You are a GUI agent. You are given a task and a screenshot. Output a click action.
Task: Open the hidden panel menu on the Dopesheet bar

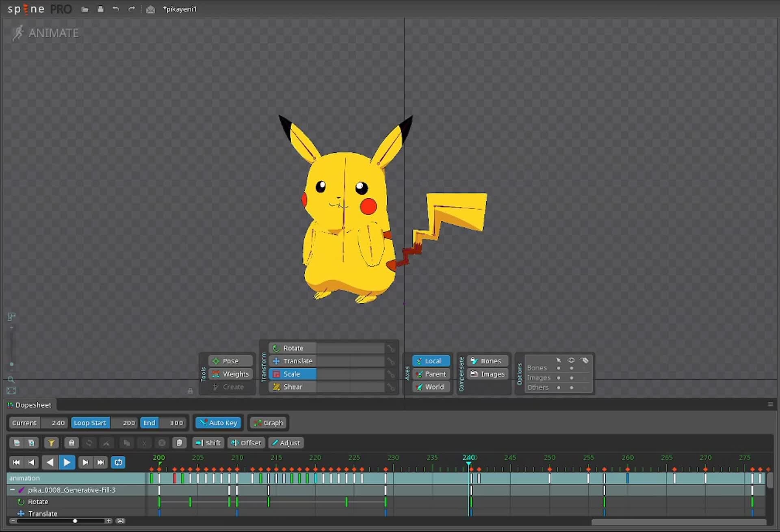coord(770,404)
